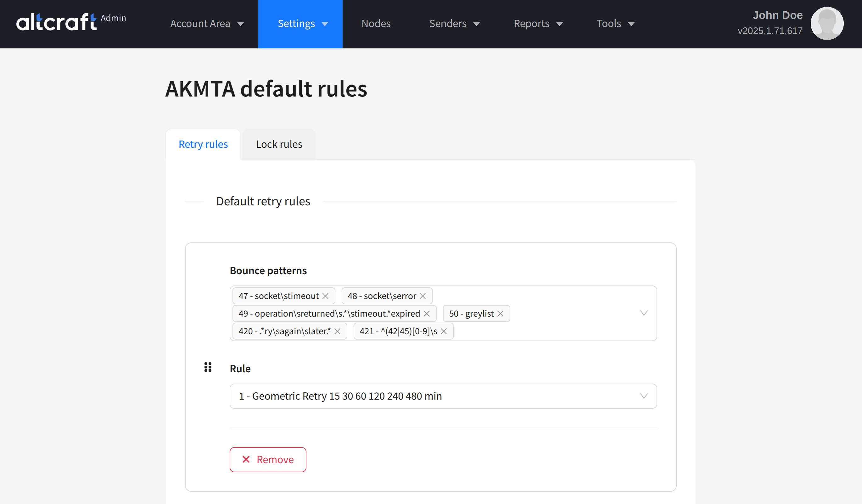Expand the Bounce patterns dropdown arrow
Viewport: 862px width, 504px height.
click(644, 313)
